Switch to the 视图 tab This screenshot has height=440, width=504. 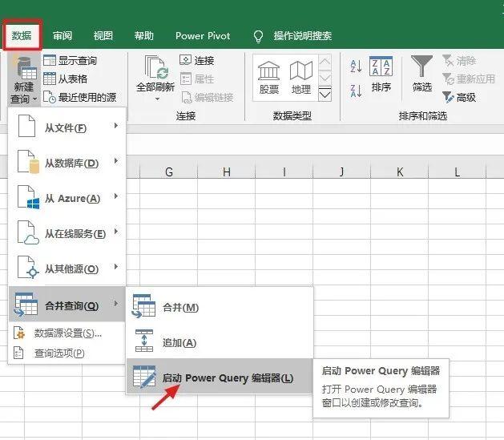(103, 35)
